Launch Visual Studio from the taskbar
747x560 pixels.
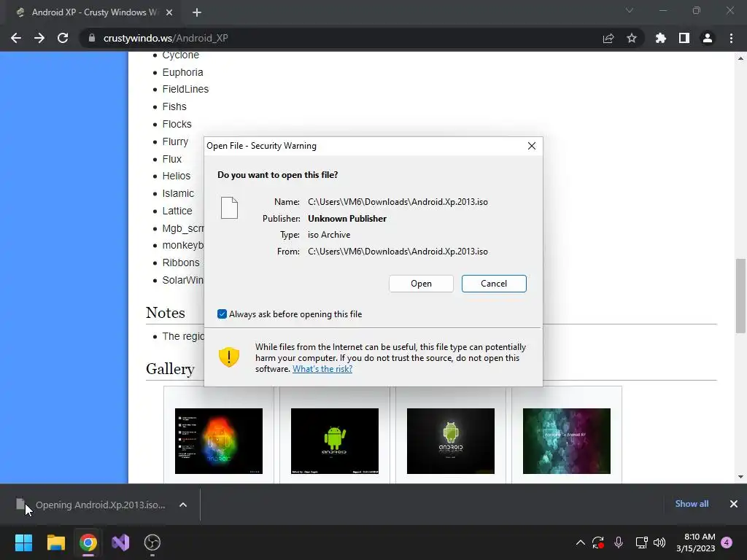pos(120,542)
